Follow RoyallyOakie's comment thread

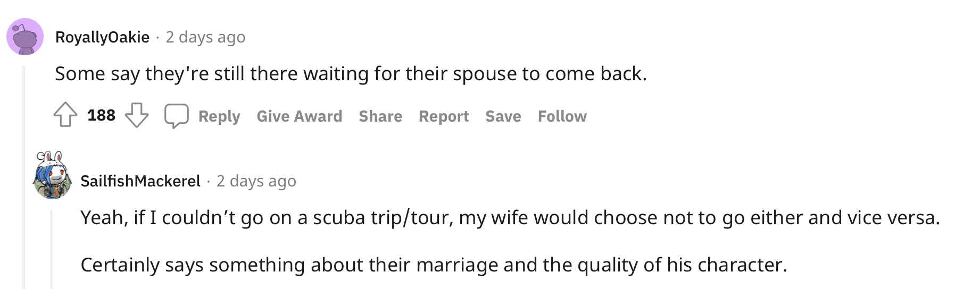[x=562, y=116]
